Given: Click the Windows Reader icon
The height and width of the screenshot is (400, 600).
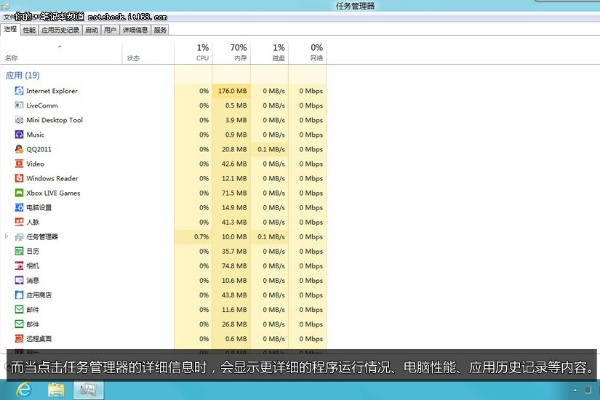Looking at the screenshot, I should pos(19,178).
